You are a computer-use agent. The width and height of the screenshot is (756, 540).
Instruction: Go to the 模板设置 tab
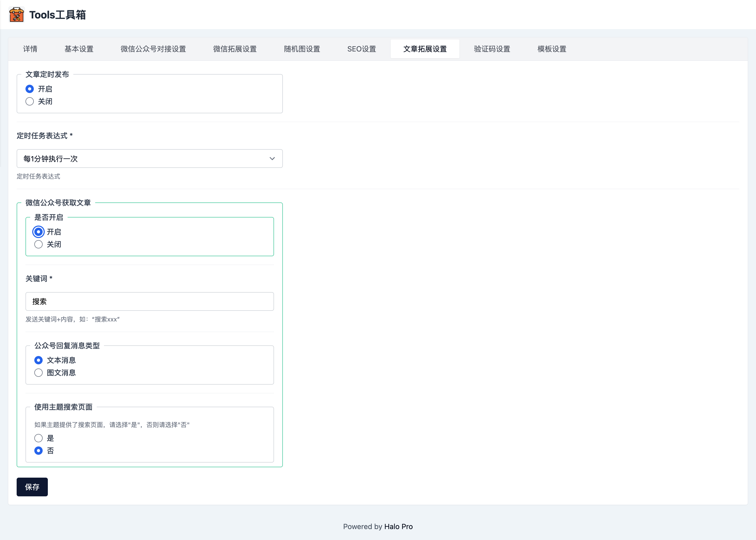click(552, 49)
